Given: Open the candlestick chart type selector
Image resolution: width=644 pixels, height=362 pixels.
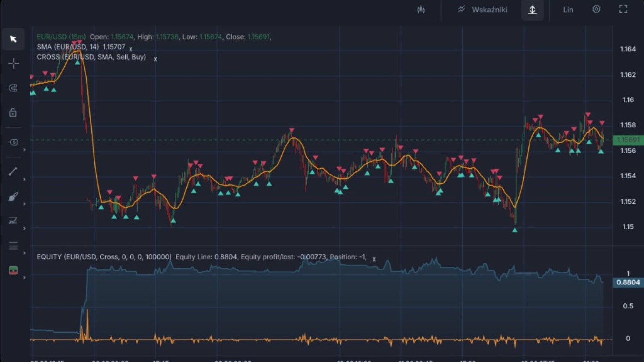Looking at the screenshot, I should (x=421, y=10).
